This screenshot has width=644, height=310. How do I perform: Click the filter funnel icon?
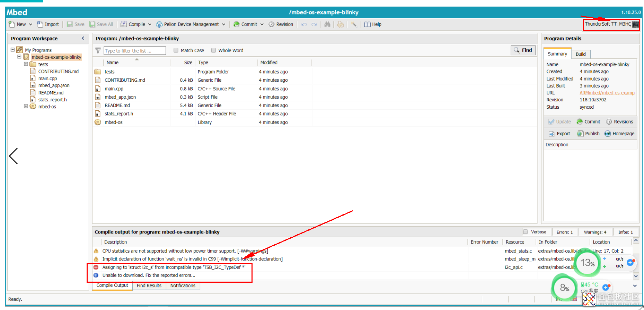tap(98, 51)
